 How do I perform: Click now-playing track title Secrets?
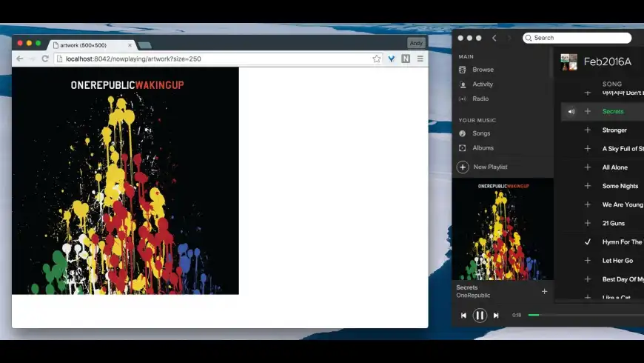(x=467, y=287)
